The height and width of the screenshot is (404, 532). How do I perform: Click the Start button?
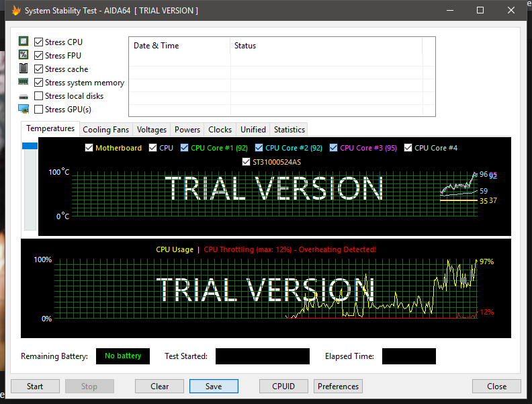coord(36,387)
